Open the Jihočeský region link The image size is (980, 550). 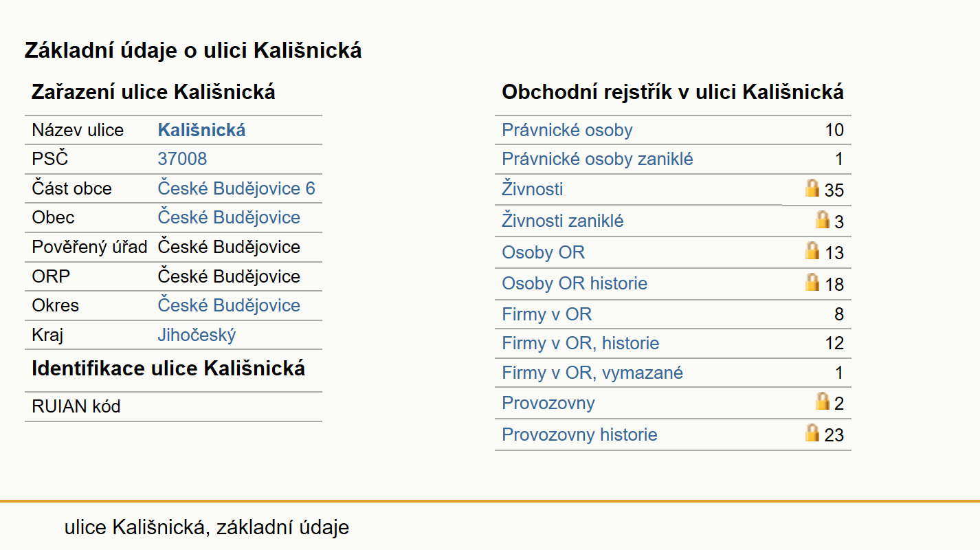197,335
